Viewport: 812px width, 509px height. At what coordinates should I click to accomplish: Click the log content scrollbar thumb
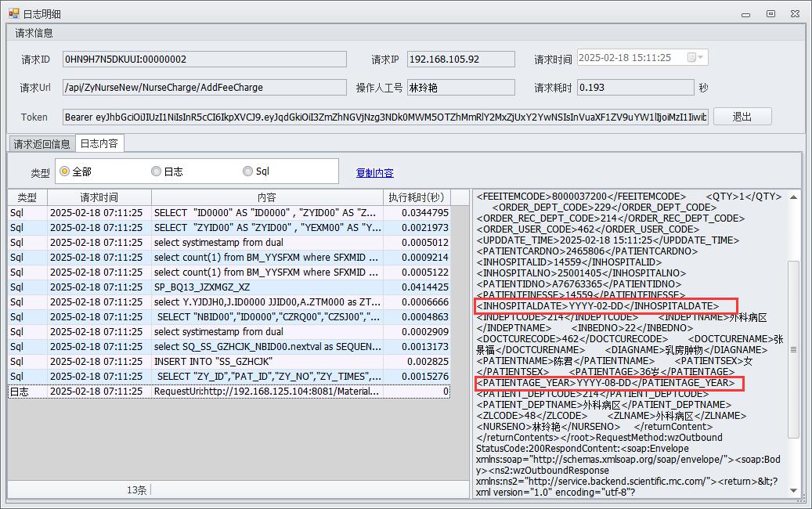click(793, 349)
